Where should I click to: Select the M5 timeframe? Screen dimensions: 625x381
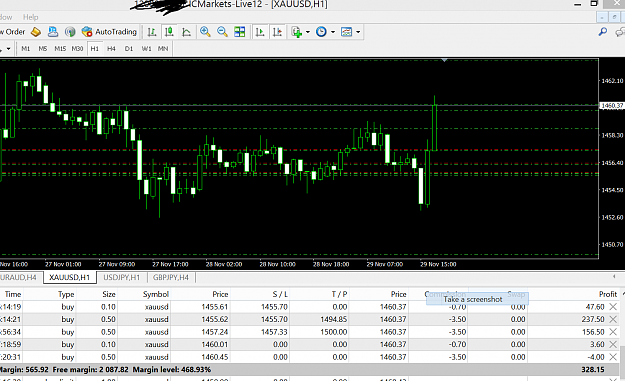coord(43,49)
